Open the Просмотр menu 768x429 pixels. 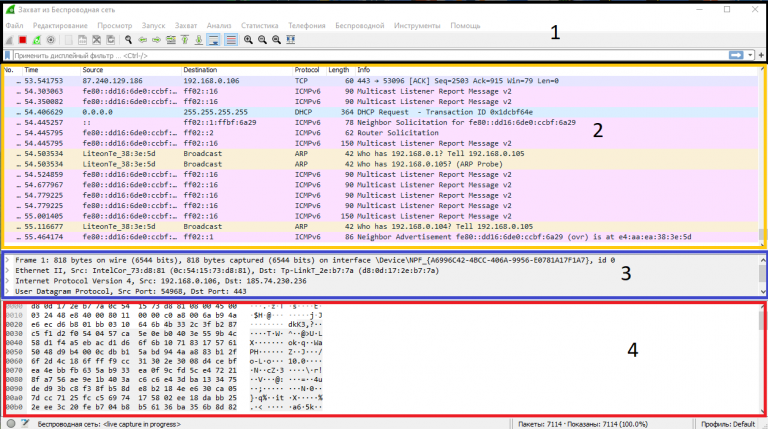115,25
